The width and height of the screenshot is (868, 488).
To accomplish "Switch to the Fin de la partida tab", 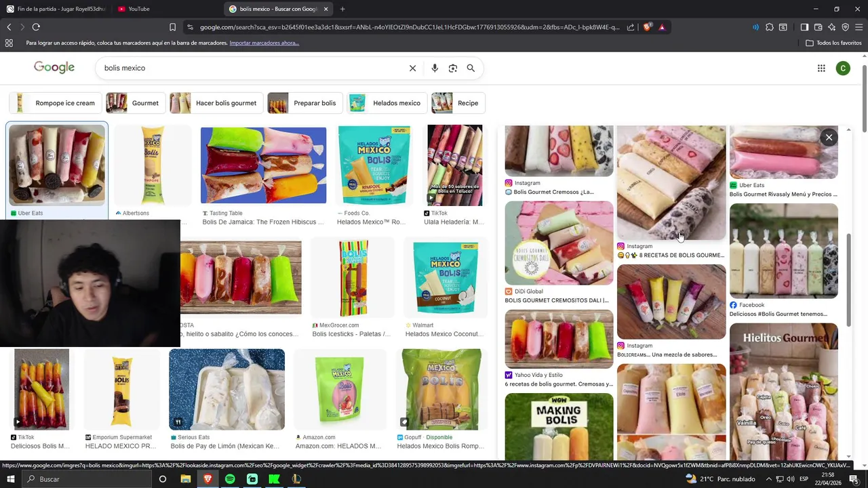I will pos(56,9).
